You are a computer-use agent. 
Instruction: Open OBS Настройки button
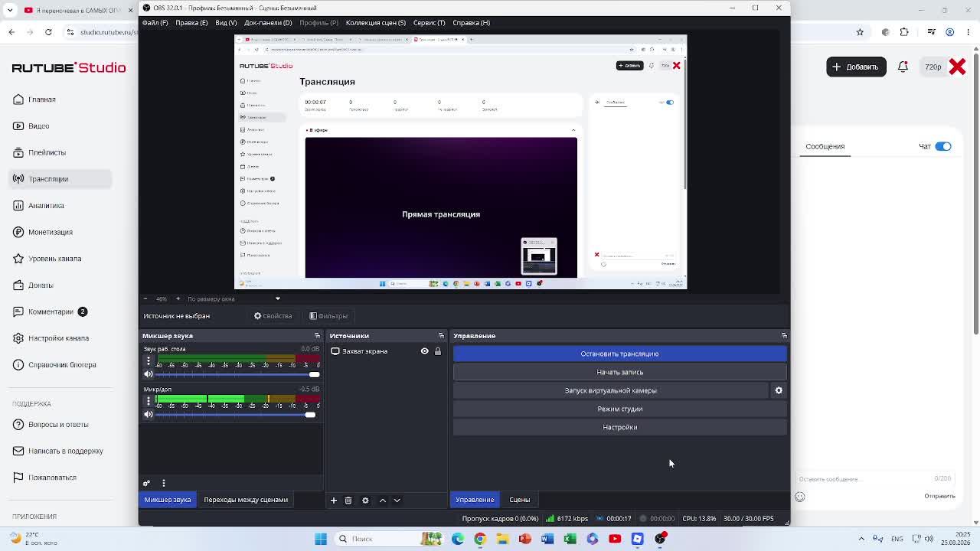(619, 427)
